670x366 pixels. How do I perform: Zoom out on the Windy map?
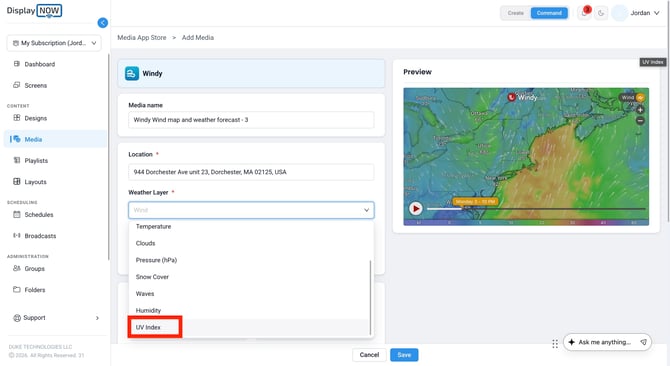pos(640,121)
